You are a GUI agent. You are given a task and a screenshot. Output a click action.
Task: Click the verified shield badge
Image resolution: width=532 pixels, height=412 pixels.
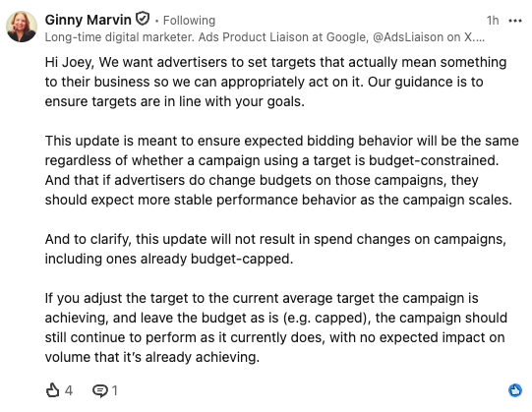coord(143,19)
